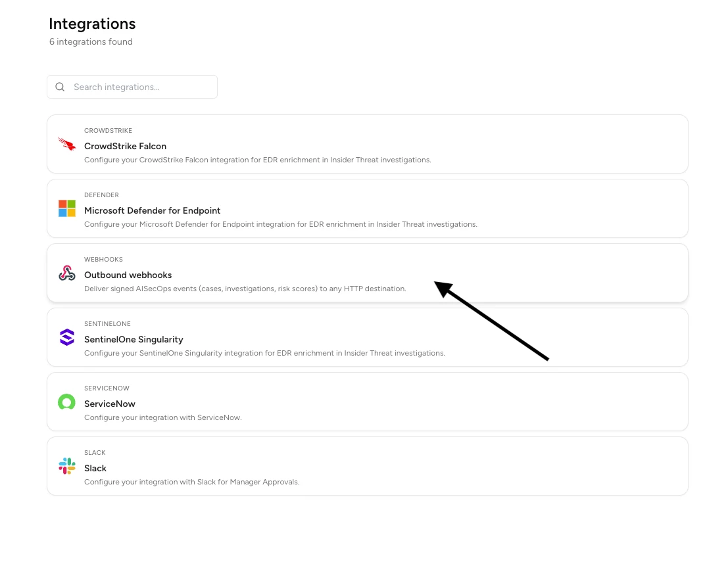Click the SentinelOne purple logo icon
The width and height of the screenshot is (728, 562).
(x=67, y=337)
